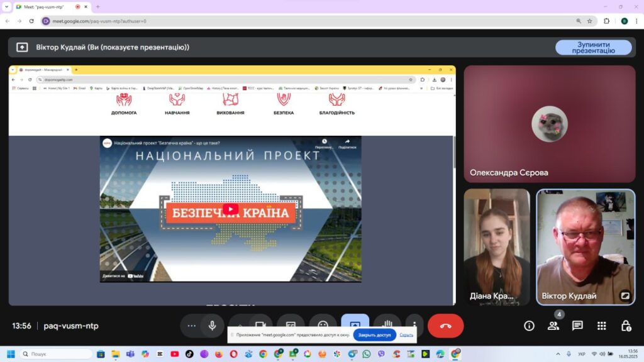644x362 pixels.
Task: Open File Explorer from the taskbar
Action: pyautogui.click(x=116, y=354)
